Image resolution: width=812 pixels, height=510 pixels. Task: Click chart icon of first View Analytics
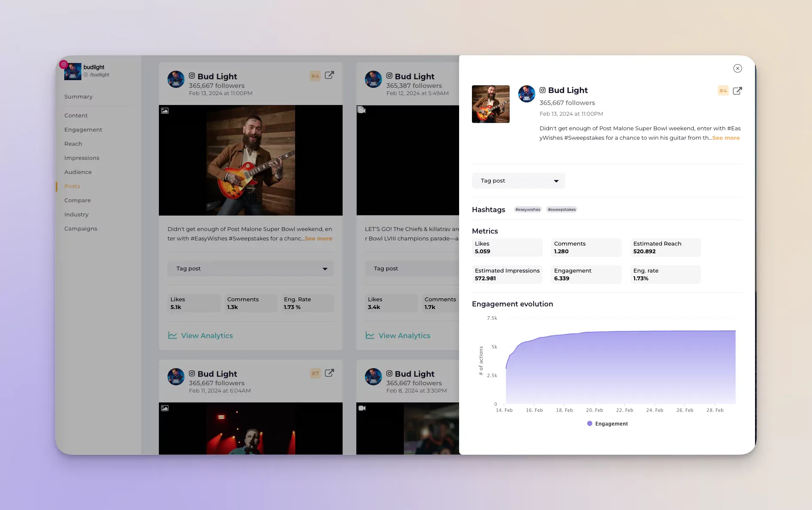[x=173, y=336]
